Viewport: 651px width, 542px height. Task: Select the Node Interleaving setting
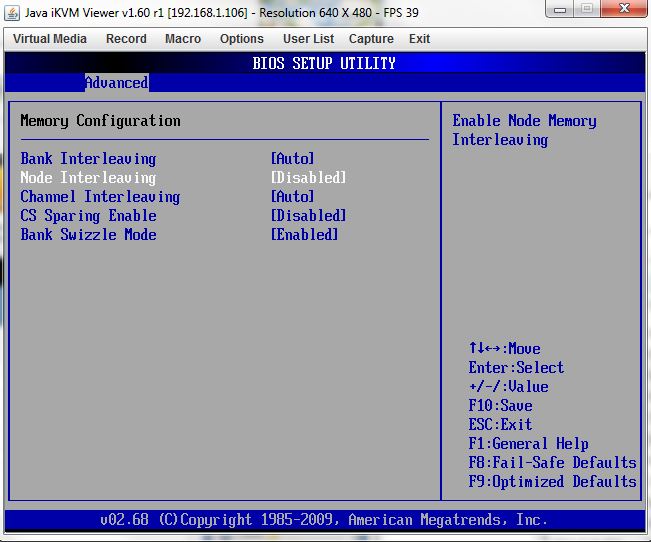pyautogui.click(x=88, y=178)
